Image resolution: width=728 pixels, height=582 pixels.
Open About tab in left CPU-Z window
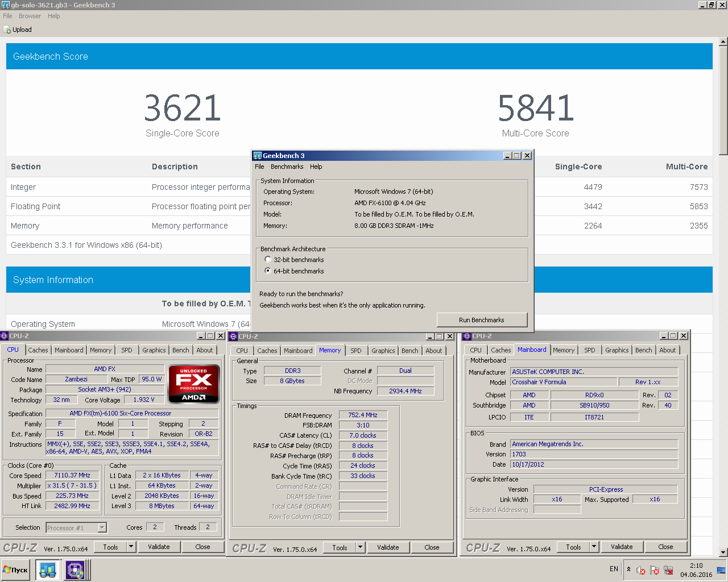205,350
